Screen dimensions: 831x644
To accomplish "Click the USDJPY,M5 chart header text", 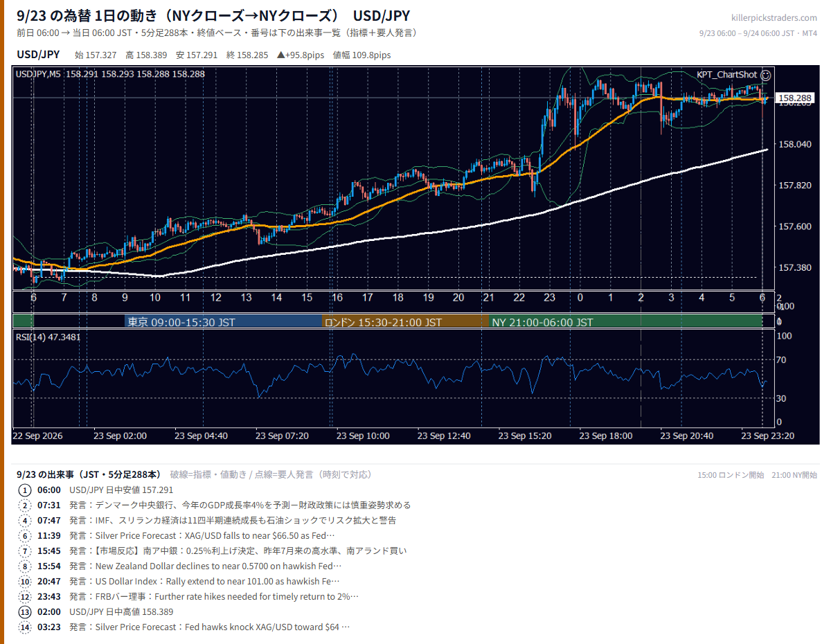I will tap(109, 73).
